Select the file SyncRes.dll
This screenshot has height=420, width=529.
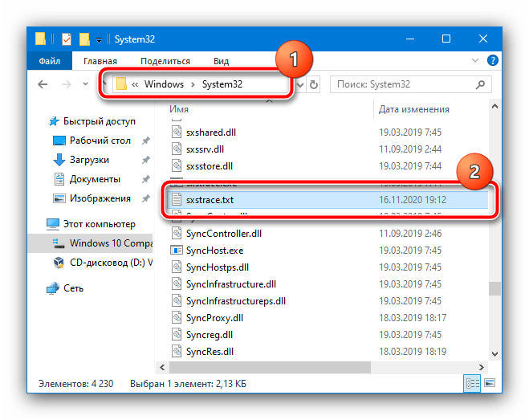[210, 352]
